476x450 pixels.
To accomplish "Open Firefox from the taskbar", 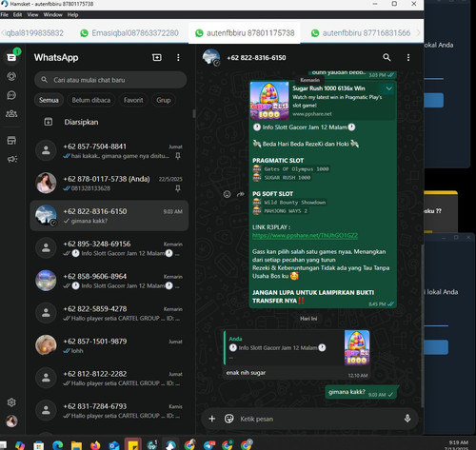I will click(x=95, y=445).
